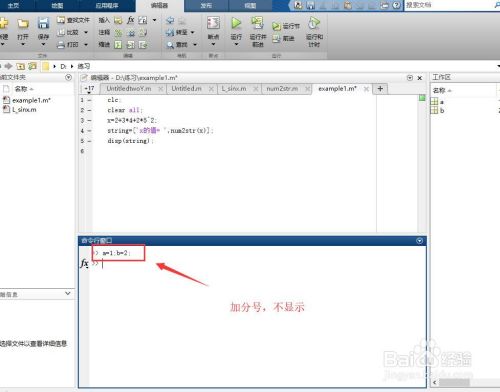Toggle breakpoint on line 1 dash
The width and height of the screenshot is (500, 392).
pyautogui.click(x=89, y=100)
